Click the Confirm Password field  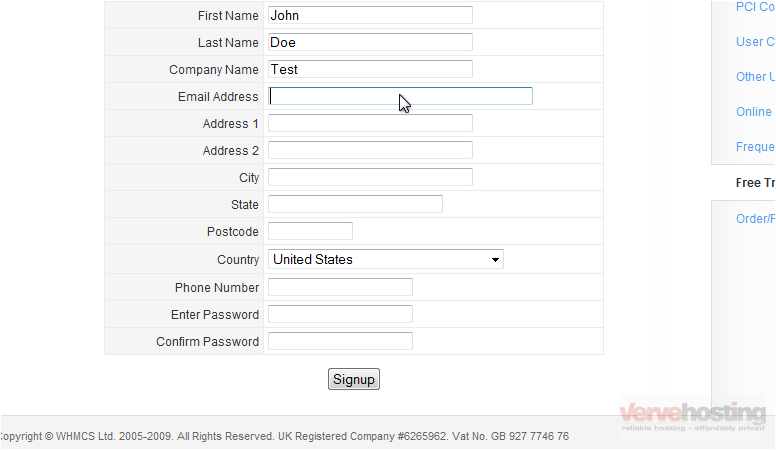[340, 341]
